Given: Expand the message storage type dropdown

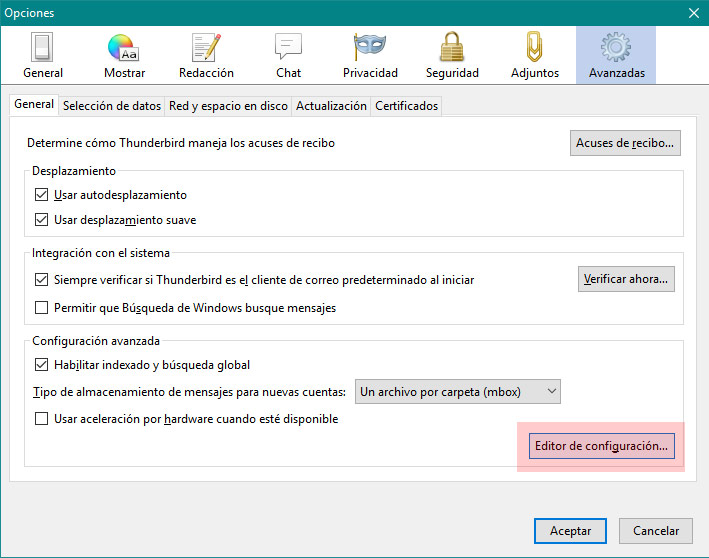Looking at the screenshot, I should pos(457,392).
